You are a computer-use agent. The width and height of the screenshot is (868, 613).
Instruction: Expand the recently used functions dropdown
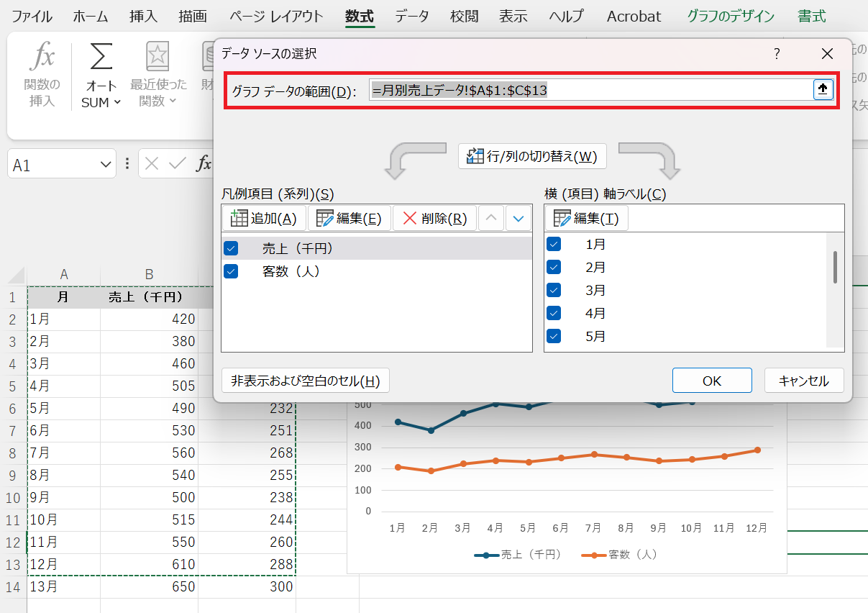coord(173,101)
